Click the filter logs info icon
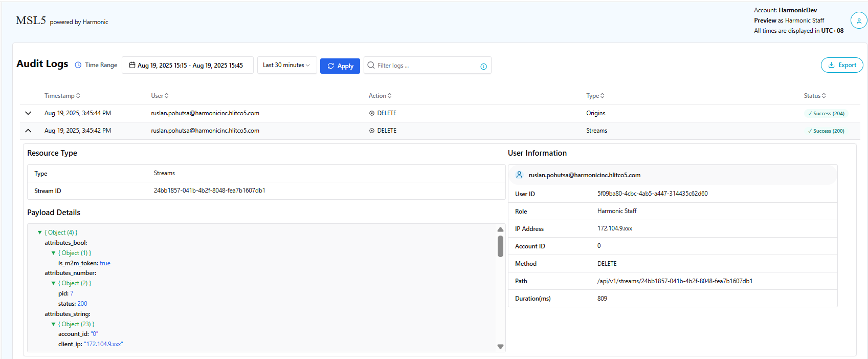Viewport: 868px width, 359px height. pos(483,67)
